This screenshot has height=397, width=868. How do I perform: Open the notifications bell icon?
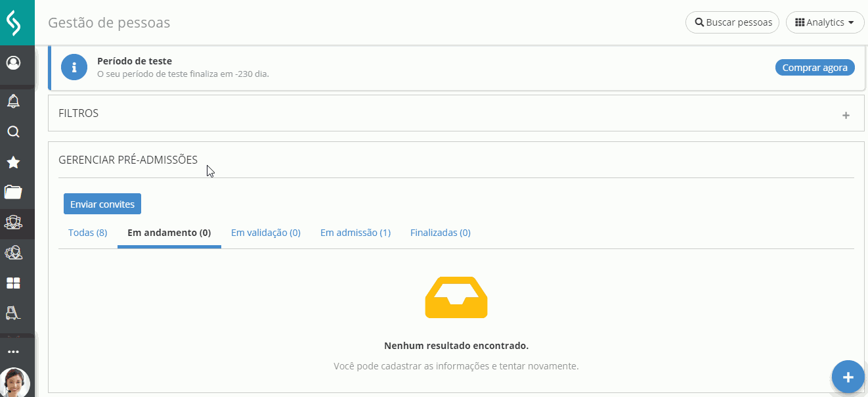13,101
